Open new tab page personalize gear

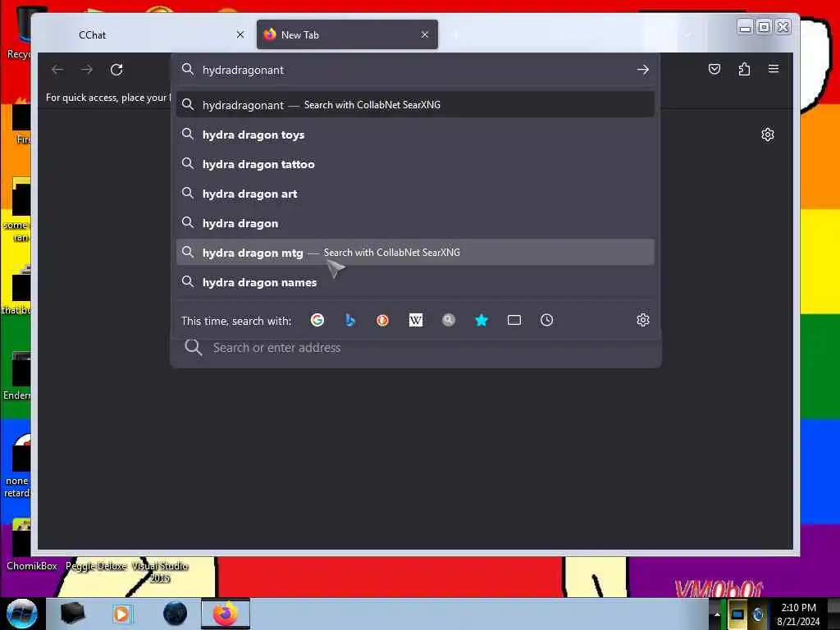(x=767, y=135)
